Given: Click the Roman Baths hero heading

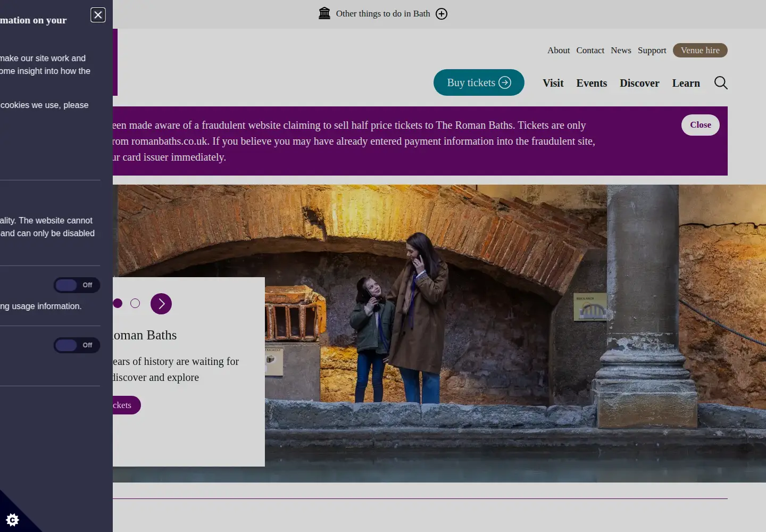Looking at the screenshot, I should [x=145, y=335].
